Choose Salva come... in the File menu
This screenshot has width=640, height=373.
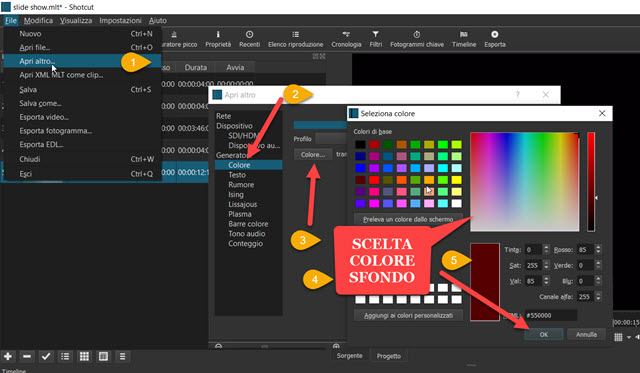(x=83, y=103)
